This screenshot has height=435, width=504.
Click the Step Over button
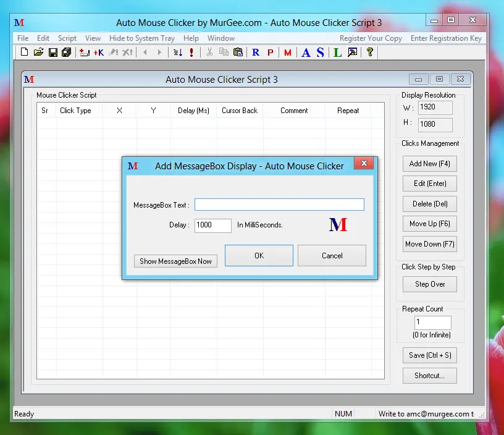(430, 284)
